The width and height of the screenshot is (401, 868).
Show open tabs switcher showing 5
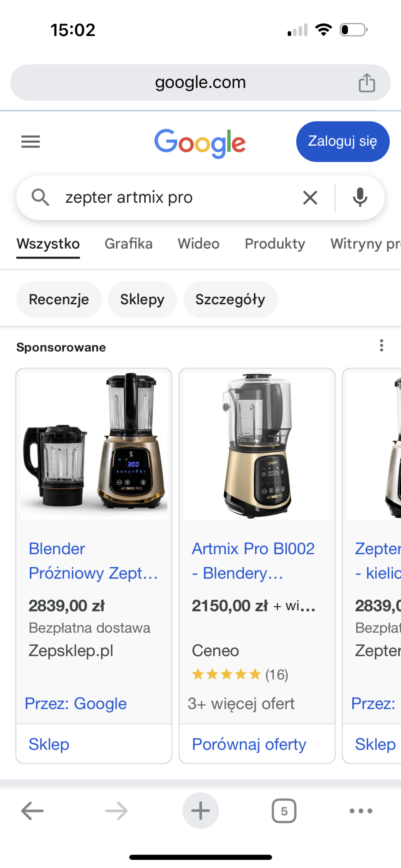click(x=284, y=810)
